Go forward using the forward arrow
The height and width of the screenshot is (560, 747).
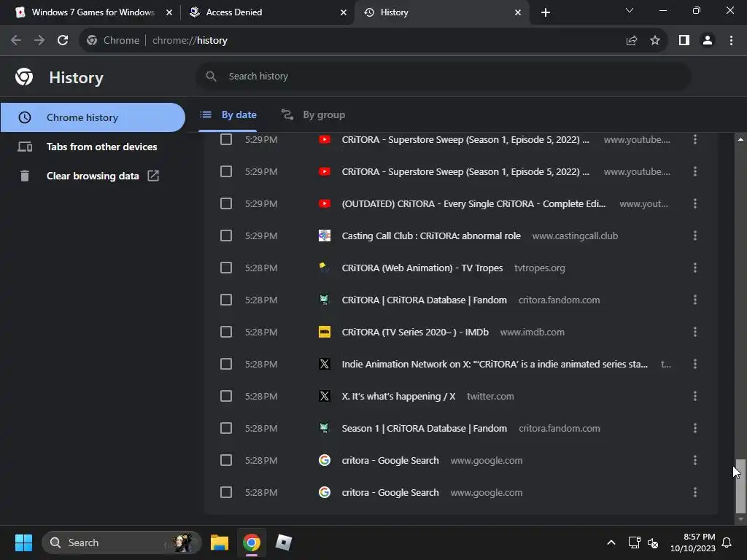click(39, 41)
